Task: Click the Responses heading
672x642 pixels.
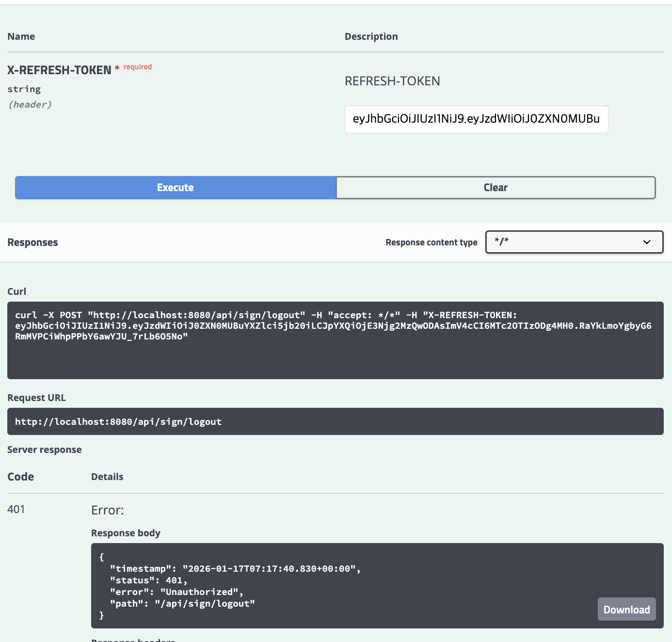Action: [32, 242]
